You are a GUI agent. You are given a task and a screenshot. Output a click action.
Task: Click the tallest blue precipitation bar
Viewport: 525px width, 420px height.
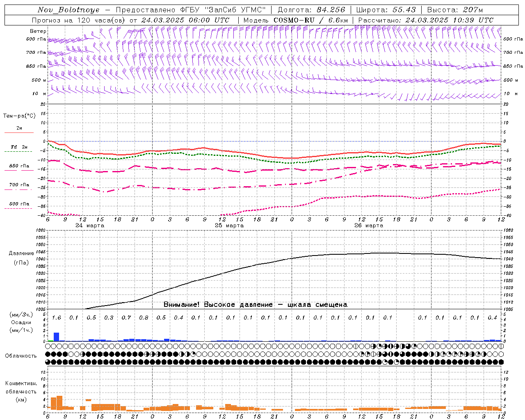pos(57,337)
